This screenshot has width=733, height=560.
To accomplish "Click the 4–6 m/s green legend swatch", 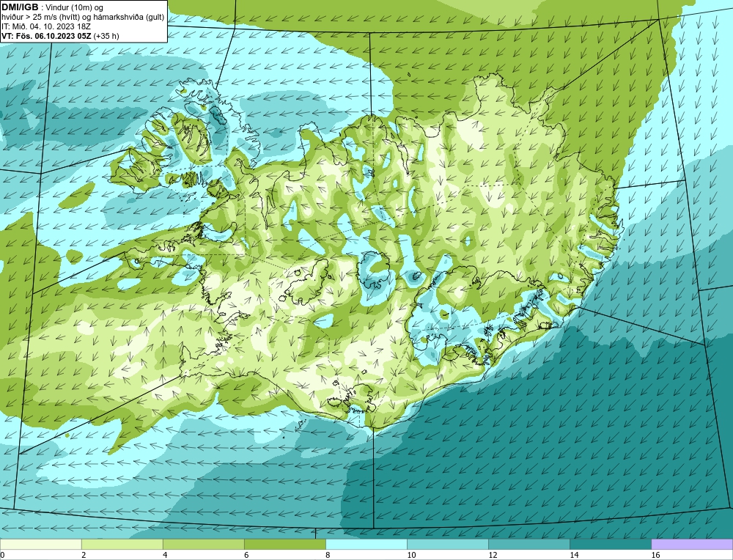I will click(x=203, y=544).
